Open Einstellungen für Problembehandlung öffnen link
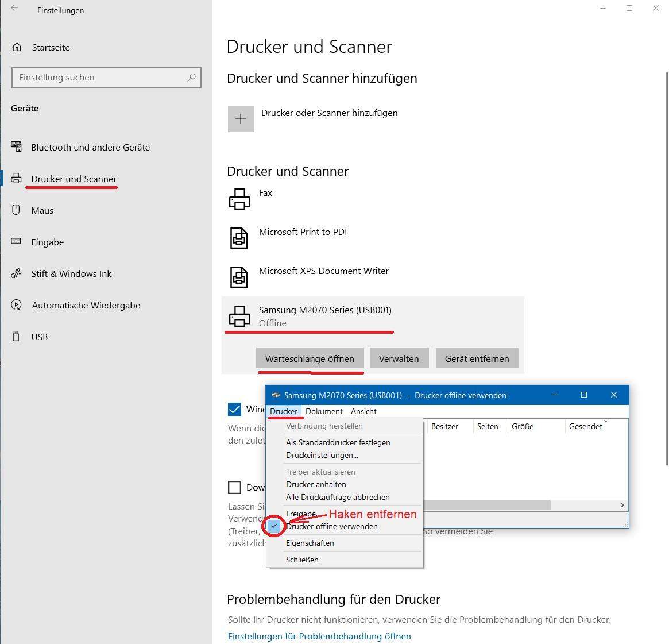The image size is (669, 644). (319, 637)
